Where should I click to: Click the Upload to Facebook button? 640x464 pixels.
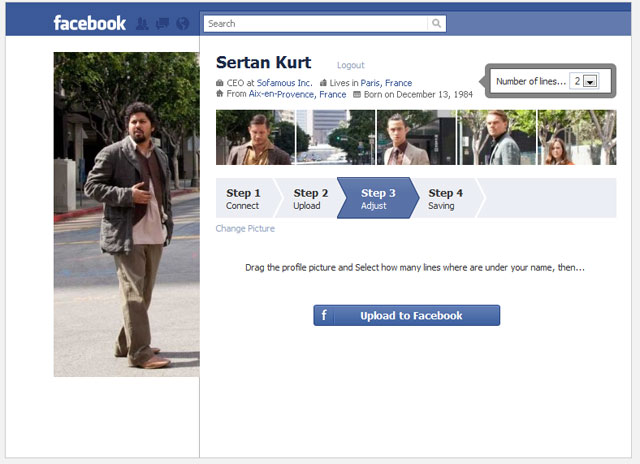(x=407, y=315)
